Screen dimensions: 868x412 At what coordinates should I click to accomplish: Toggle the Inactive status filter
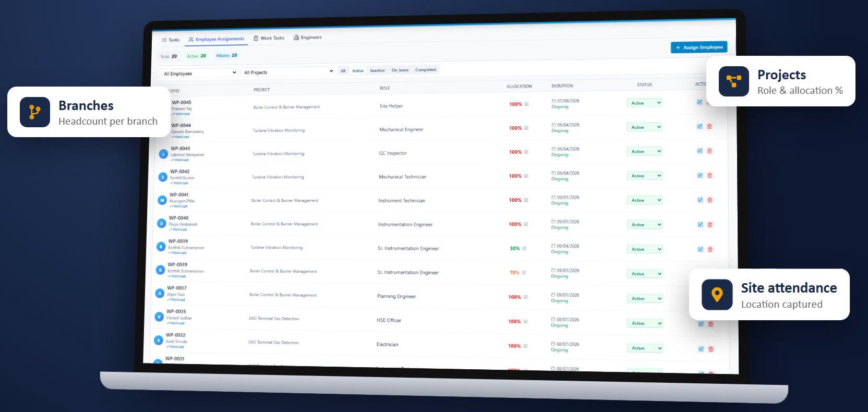point(378,70)
